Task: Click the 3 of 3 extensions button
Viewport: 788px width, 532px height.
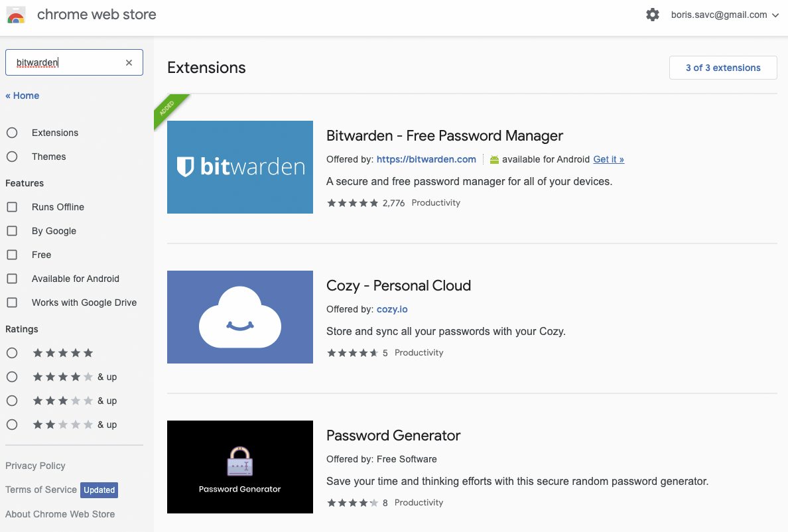Action: [x=723, y=68]
